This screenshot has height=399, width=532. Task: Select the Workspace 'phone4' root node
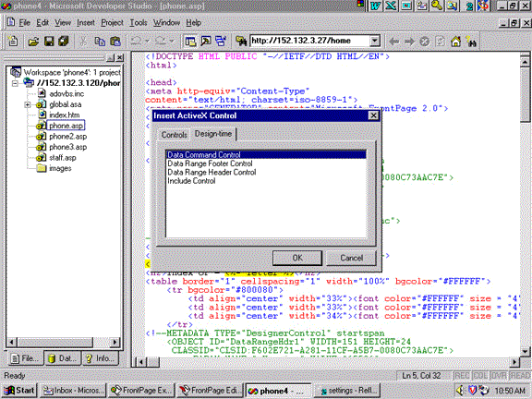[x=72, y=72]
